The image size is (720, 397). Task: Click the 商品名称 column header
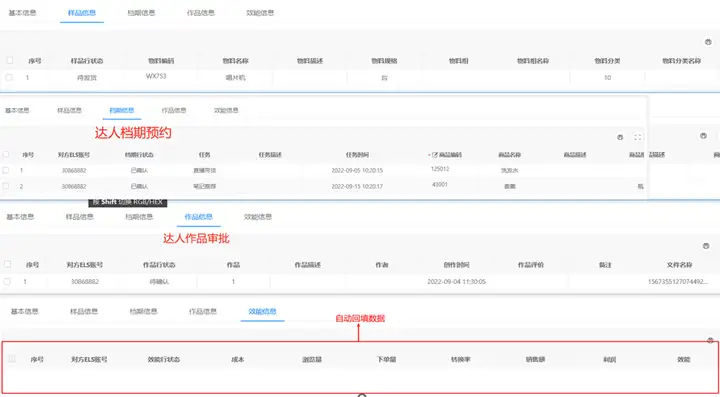(509, 155)
